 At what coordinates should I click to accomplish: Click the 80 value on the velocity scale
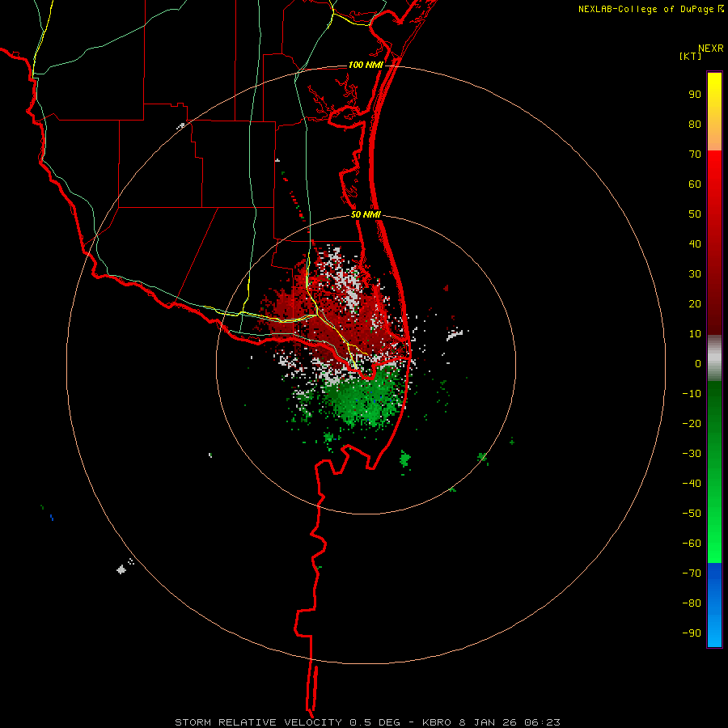(x=695, y=125)
